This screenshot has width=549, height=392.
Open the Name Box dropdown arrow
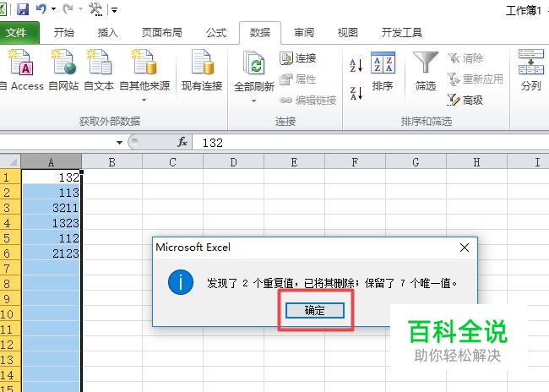(119, 142)
